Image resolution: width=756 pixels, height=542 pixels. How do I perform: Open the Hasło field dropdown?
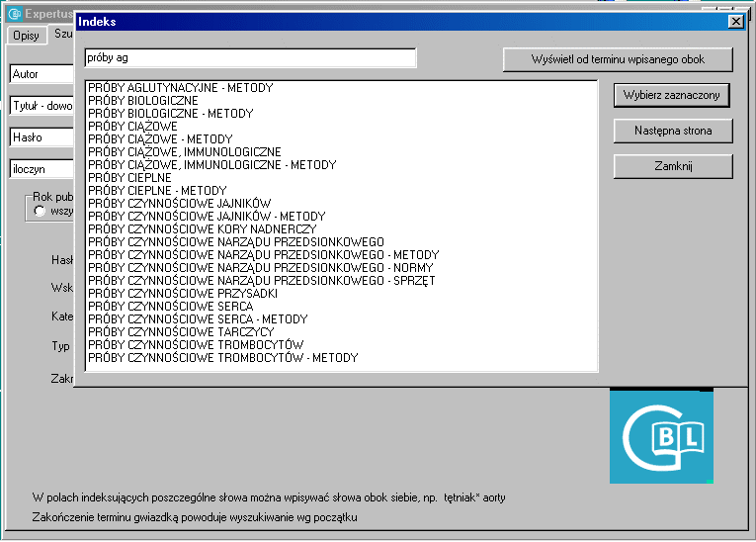click(42, 137)
